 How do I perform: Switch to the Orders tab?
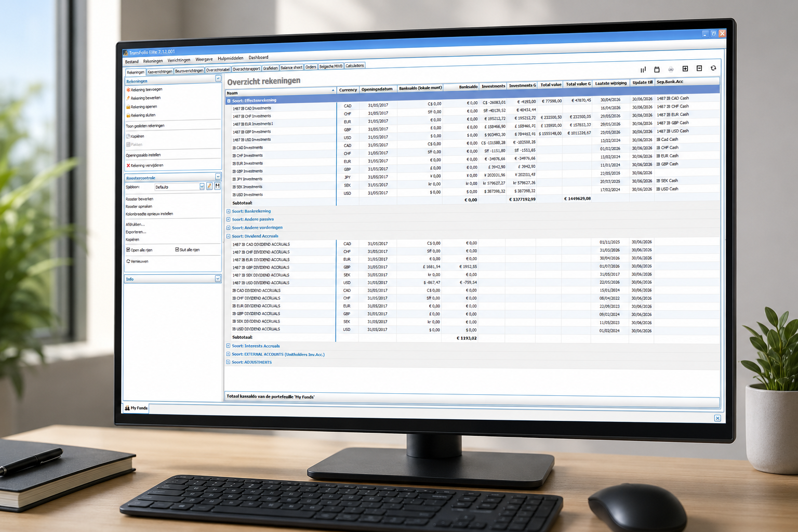(x=311, y=67)
